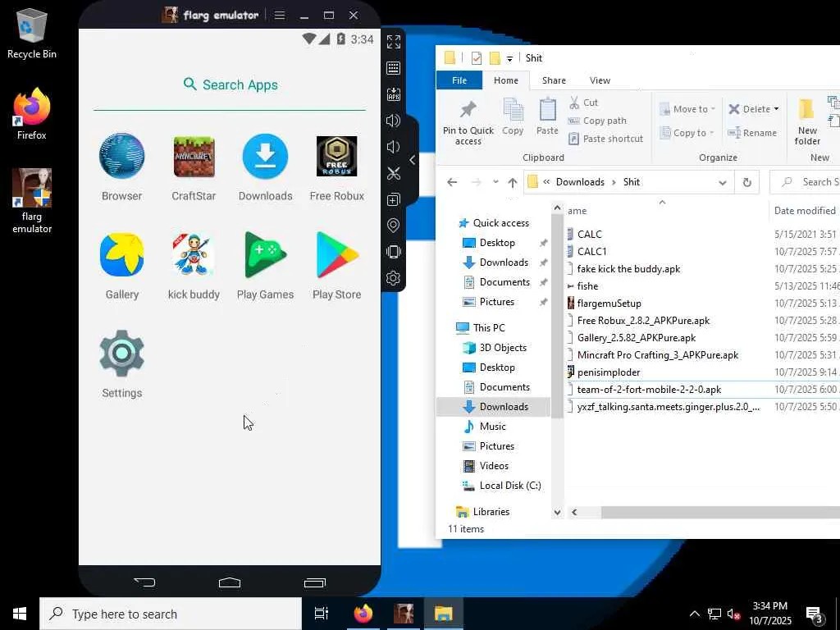Open the multi-instance sidebar icon

393,199
